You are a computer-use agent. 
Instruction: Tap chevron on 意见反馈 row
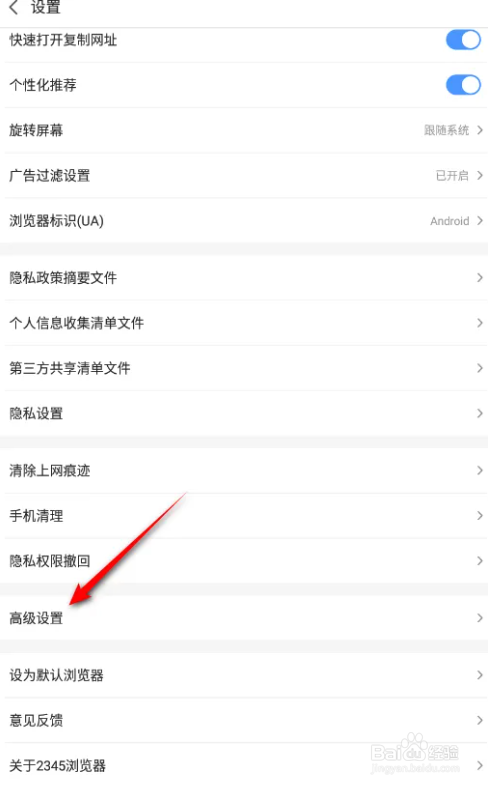(x=479, y=720)
